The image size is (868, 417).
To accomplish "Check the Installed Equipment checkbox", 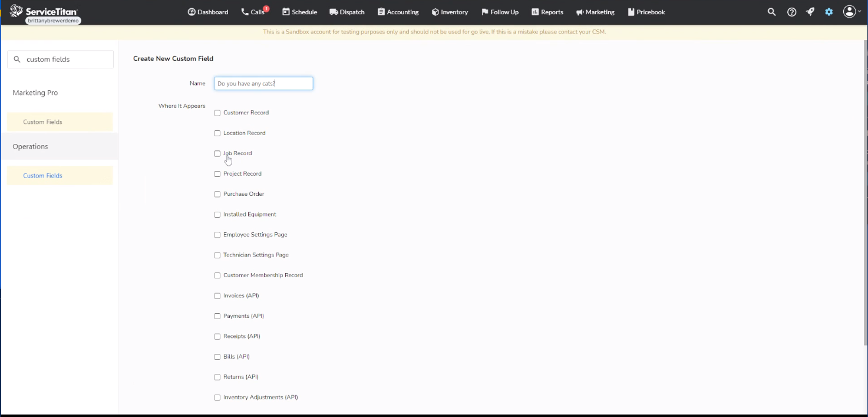I will click(x=217, y=215).
